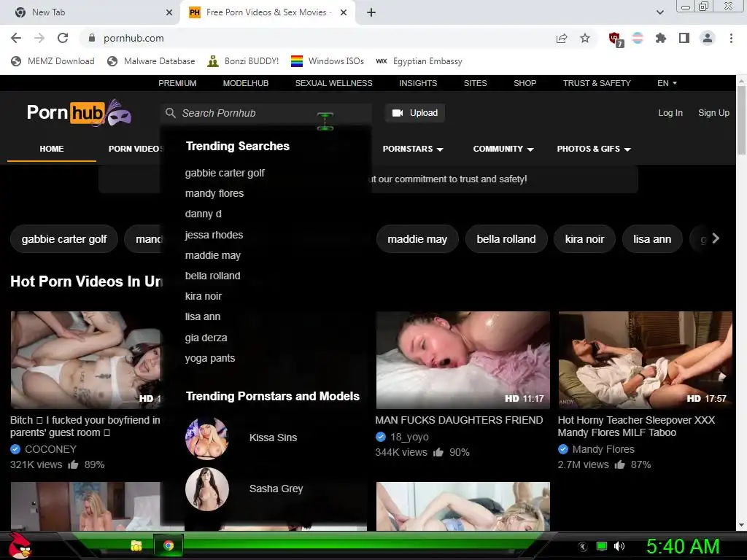
Task: Click the site lock icon
Action: point(92,38)
